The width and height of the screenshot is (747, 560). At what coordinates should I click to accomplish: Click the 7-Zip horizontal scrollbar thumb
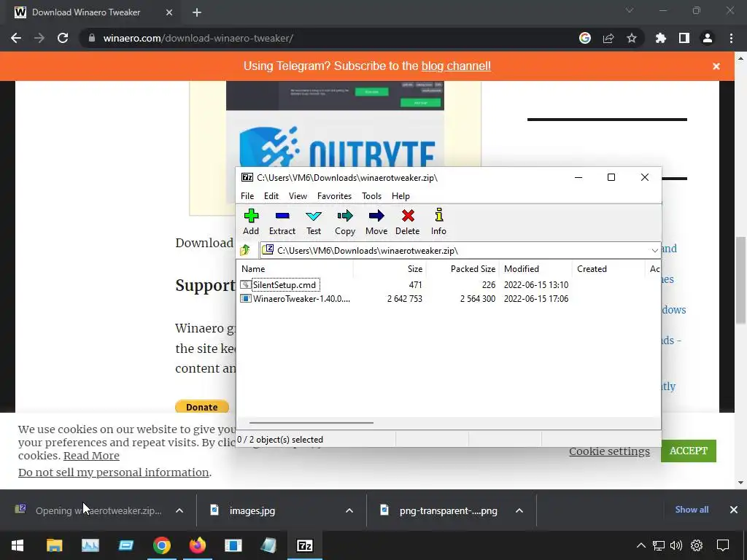coord(311,422)
